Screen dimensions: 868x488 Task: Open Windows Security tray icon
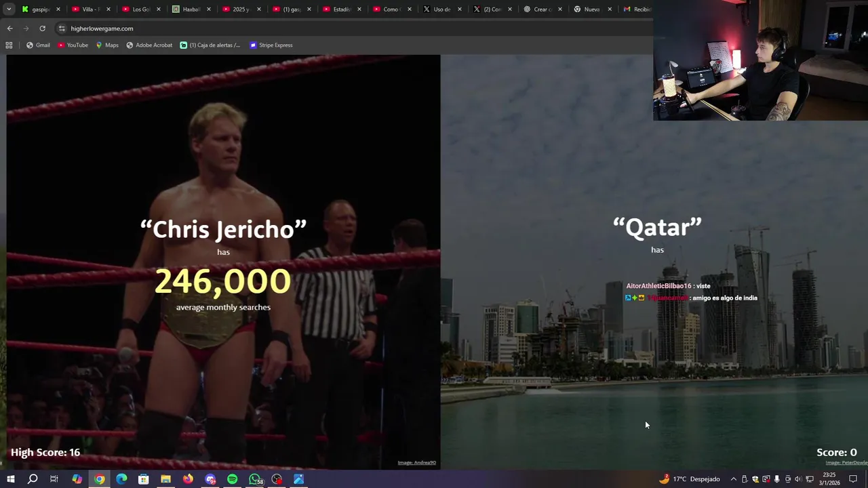pos(755,479)
